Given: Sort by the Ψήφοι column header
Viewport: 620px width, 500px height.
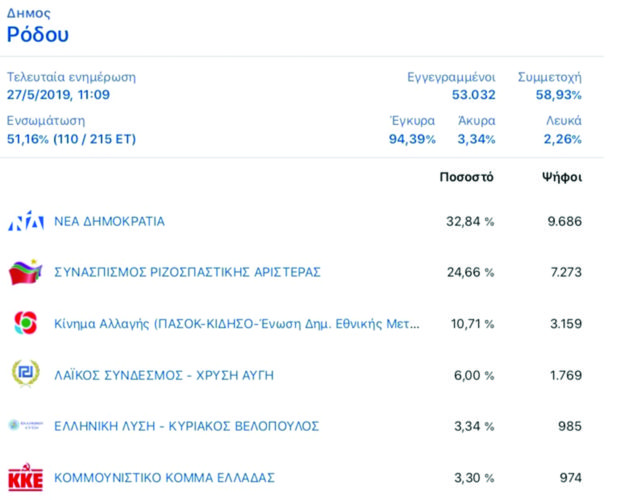Looking at the screenshot, I should [x=556, y=178].
